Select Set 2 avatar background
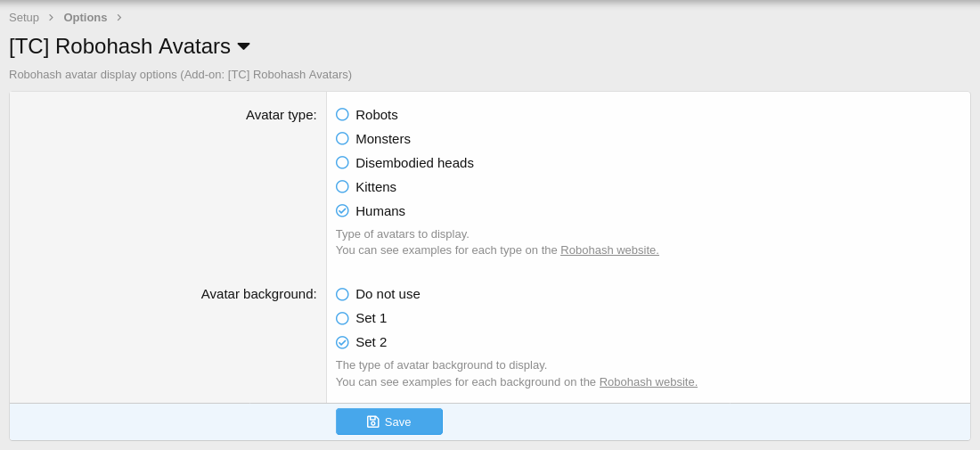 (x=342, y=342)
